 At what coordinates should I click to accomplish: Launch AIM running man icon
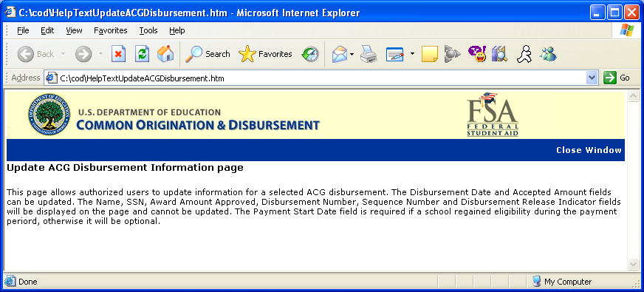pos(524,54)
